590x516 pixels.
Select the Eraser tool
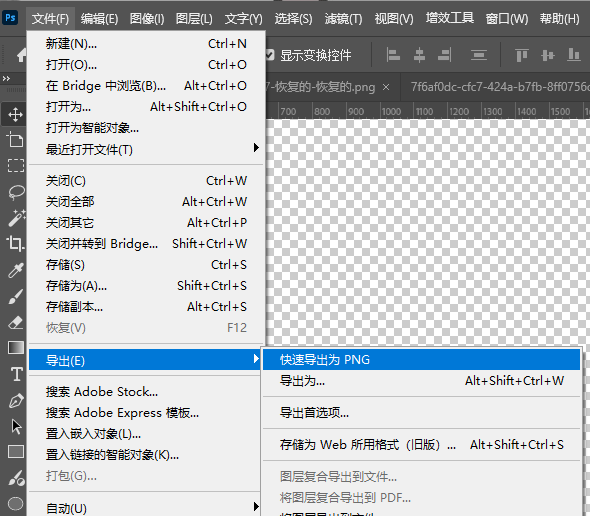click(16, 323)
